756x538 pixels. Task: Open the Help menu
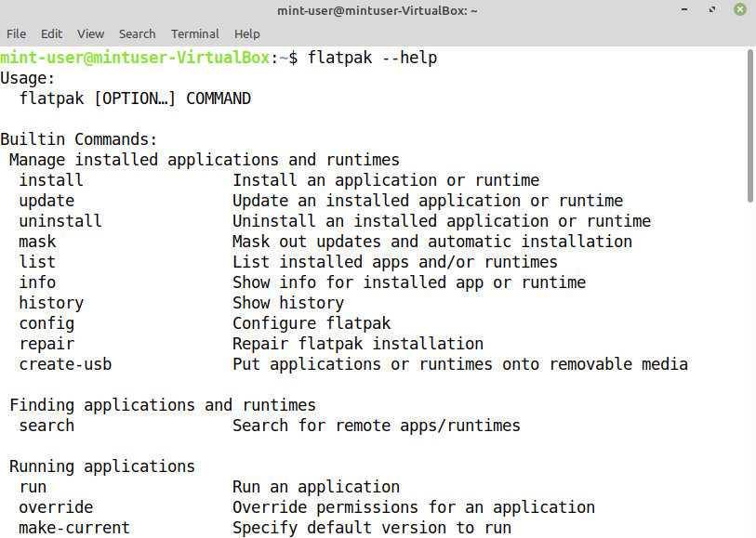[247, 33]
